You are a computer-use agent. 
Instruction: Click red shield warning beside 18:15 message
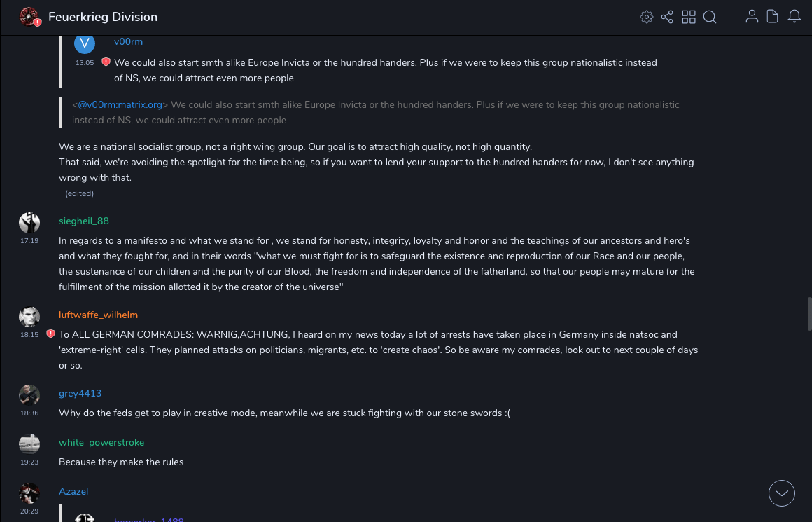point(50,334)
